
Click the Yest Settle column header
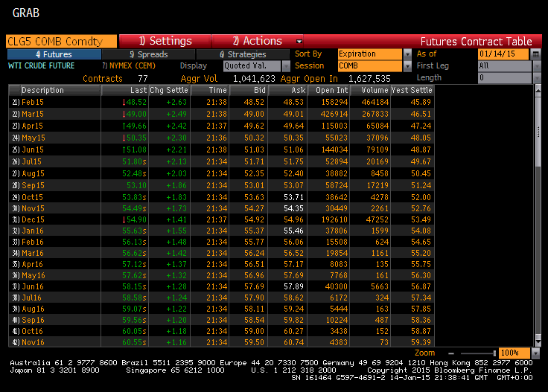(x=412, y=90)
